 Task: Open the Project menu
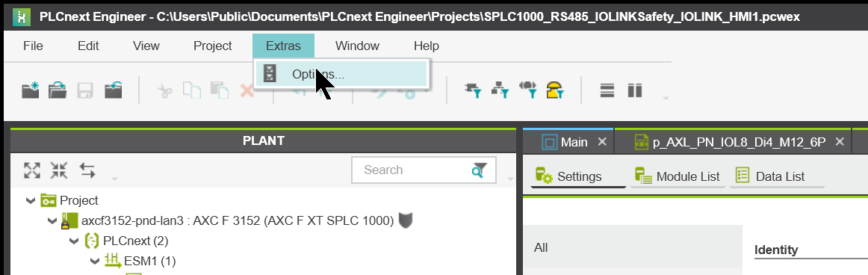tap(213, 46)
